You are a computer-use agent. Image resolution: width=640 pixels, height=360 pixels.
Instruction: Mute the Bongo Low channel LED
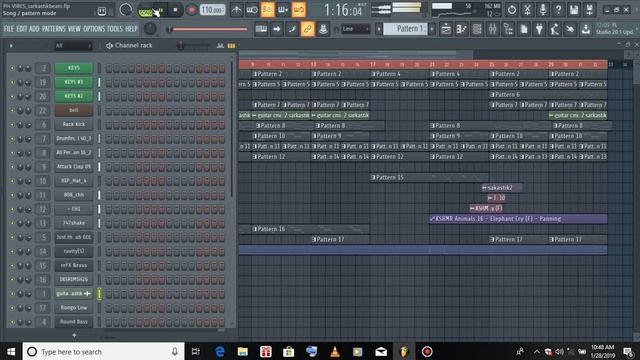12,308
